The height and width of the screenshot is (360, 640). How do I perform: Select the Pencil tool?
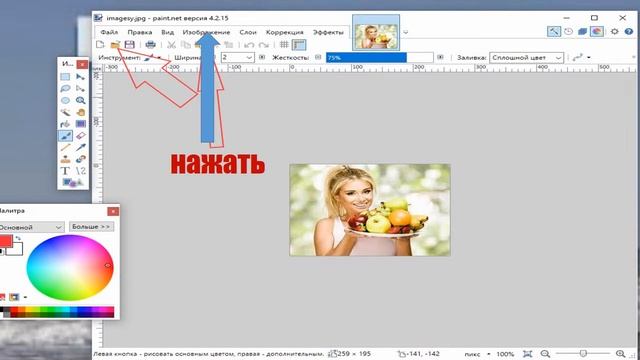click(65, 147)
